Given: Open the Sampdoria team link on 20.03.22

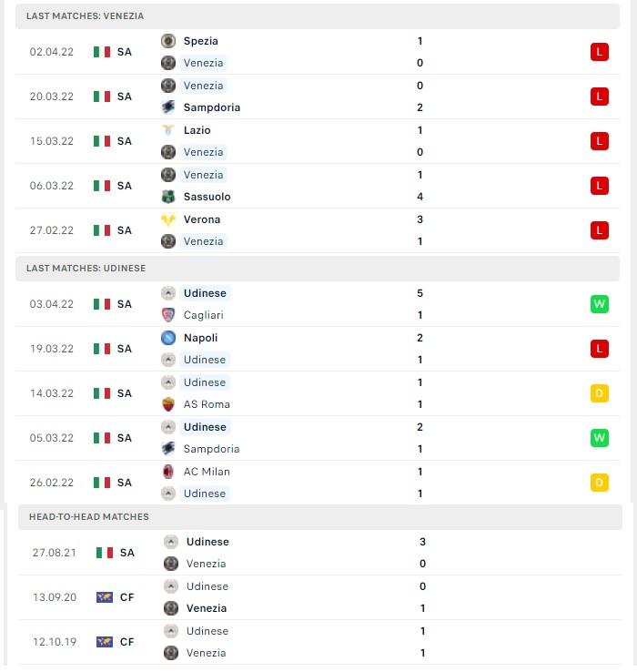Looking at the screenshot, I should (212, 107).
